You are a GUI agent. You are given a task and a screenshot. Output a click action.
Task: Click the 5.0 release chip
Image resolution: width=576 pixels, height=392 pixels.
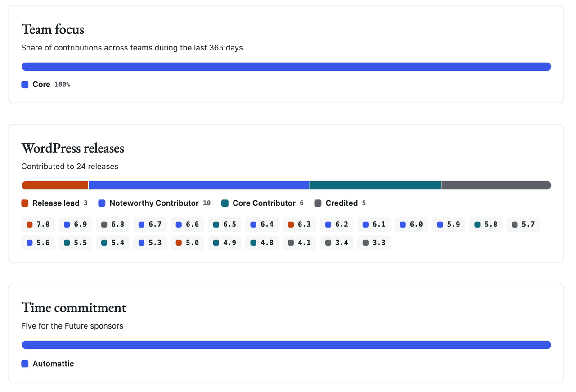tap(187, 243)
